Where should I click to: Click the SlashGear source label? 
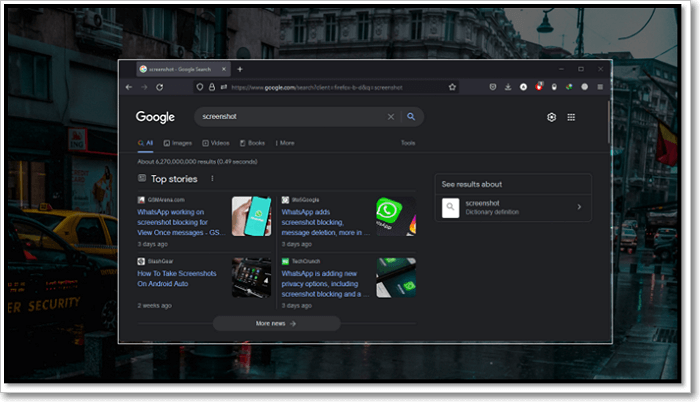click(160, 261)
